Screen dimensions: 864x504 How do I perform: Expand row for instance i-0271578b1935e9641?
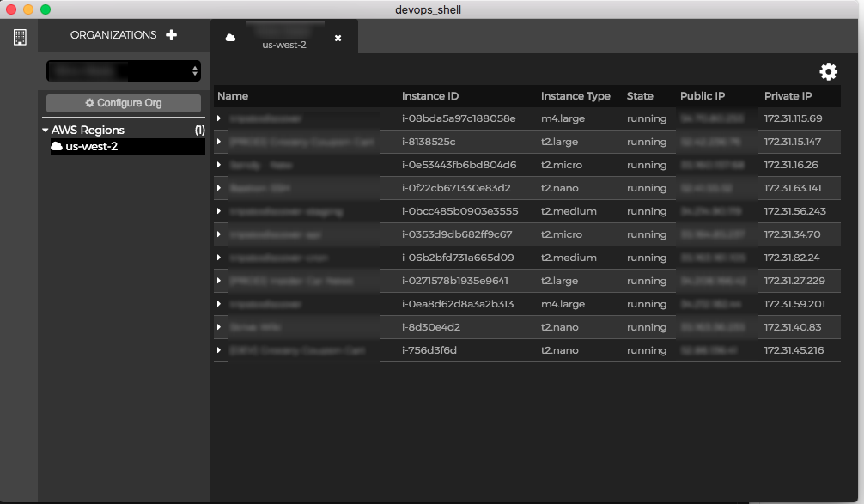pos(219,281)
